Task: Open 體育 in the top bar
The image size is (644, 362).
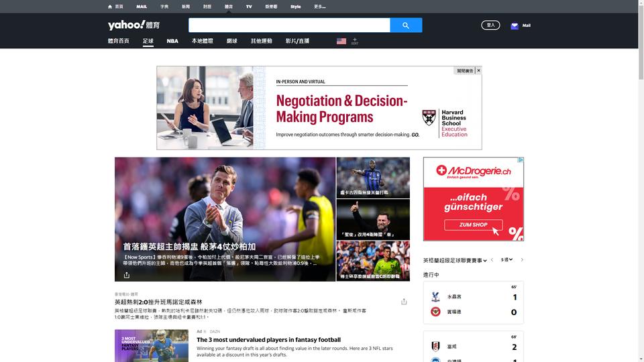Action: 229,7
